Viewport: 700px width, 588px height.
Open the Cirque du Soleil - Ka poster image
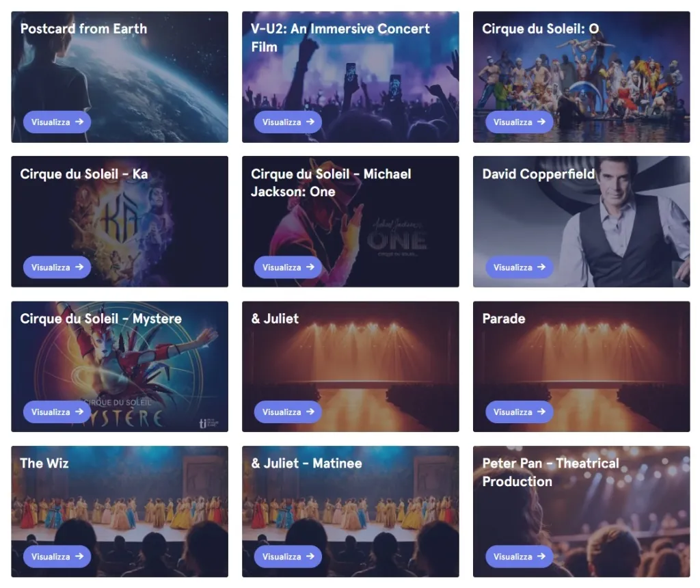[x=120, y=222]
